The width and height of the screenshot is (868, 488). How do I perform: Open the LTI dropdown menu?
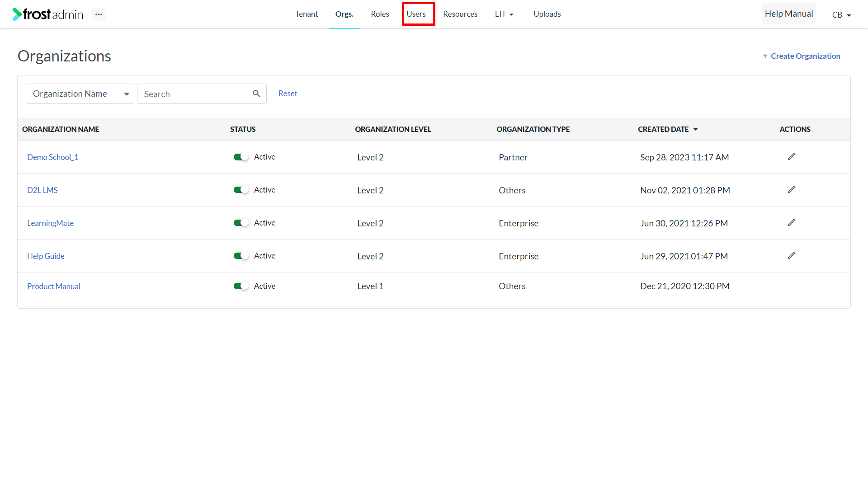(504, 14)
